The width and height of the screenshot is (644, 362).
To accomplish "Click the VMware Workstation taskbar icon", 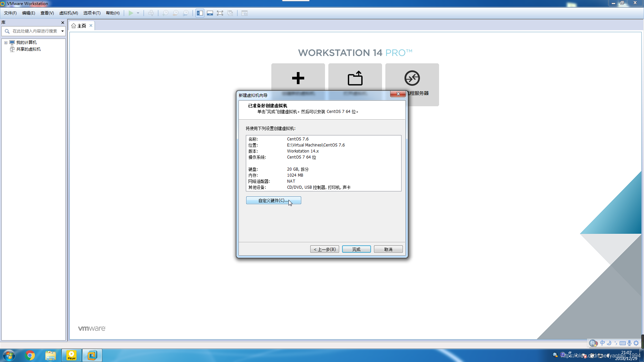I will (x=92, y=355).
